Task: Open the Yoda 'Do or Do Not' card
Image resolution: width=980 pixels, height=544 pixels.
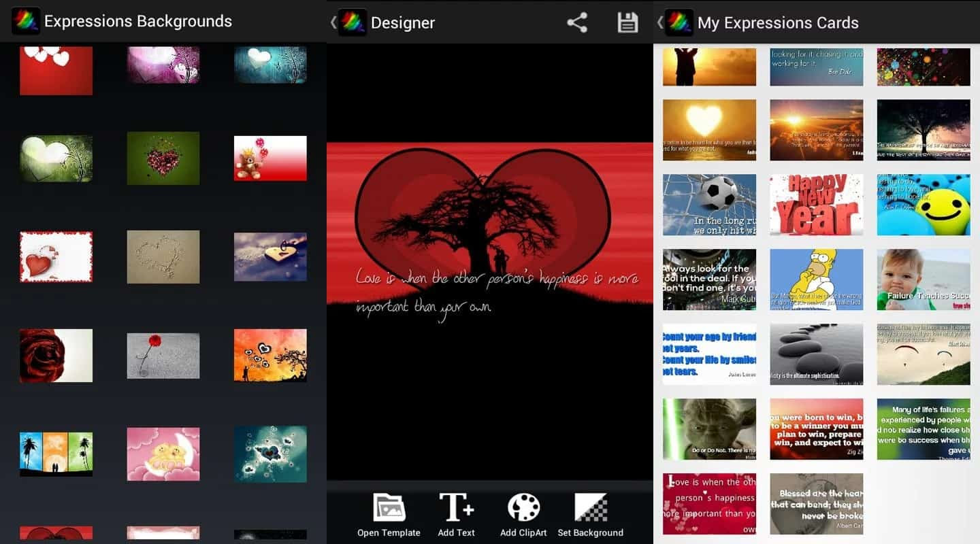Action: [x=710, y=429]
